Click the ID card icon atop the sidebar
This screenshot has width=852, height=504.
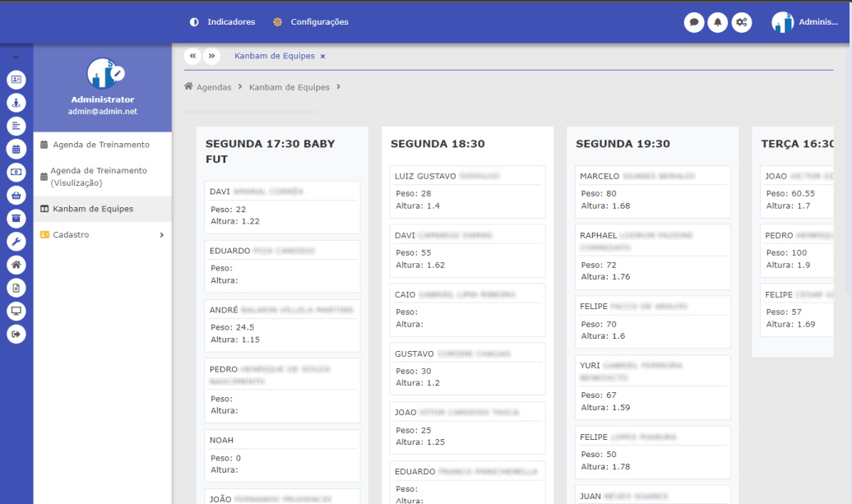(16, 80)
